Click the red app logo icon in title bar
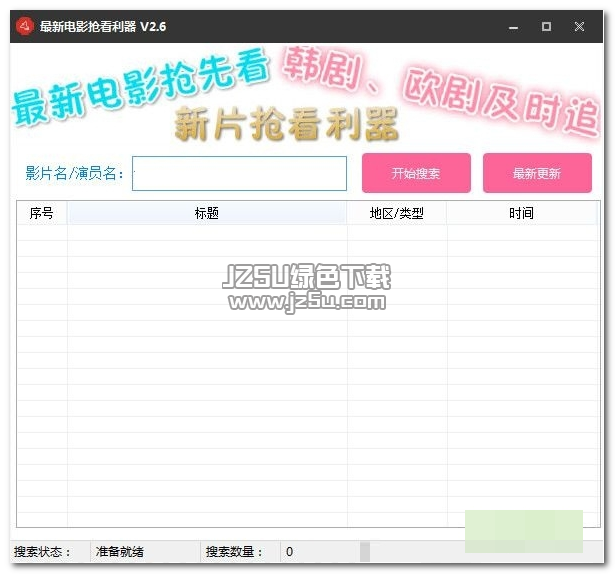615x574 pixels. (x=25, y=26)
